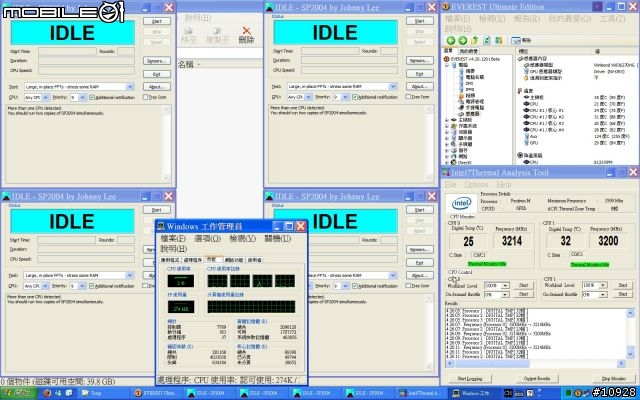Click Start Logging in Thermal Analysis Tool
This screenshot has width=640, height=400.
[469, 378]
